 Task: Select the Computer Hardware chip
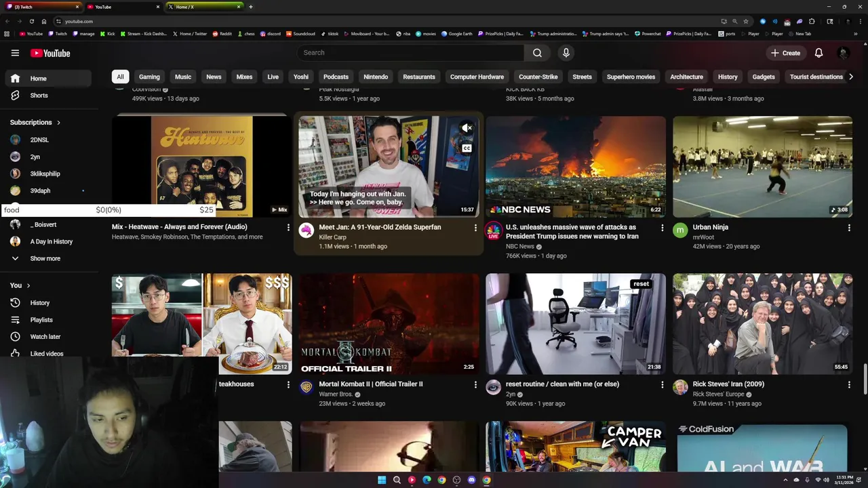point(477,77)
